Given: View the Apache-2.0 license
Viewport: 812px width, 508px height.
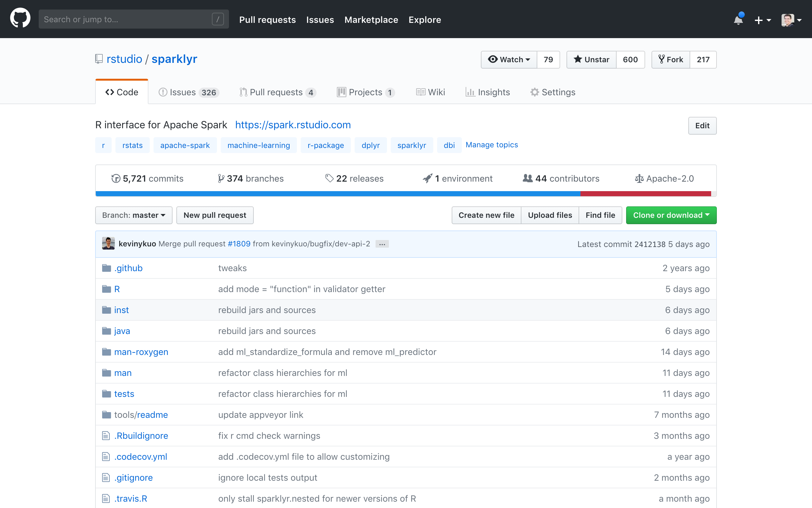Looking at the screenshot, I should 665,178.
